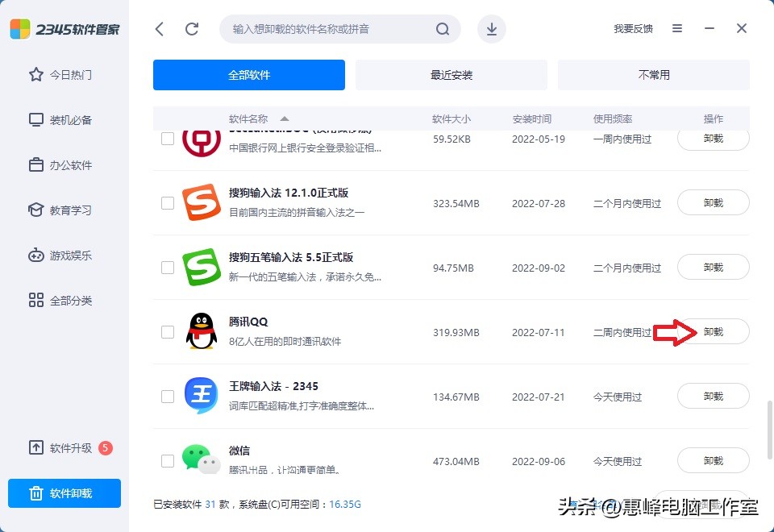Open the 办公软件 category

(x=60, y=164)
